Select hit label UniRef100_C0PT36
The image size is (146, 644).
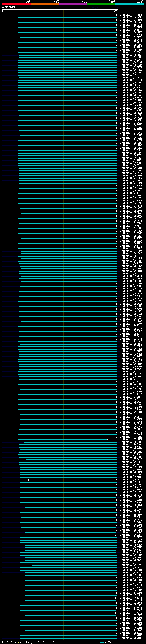131,120
